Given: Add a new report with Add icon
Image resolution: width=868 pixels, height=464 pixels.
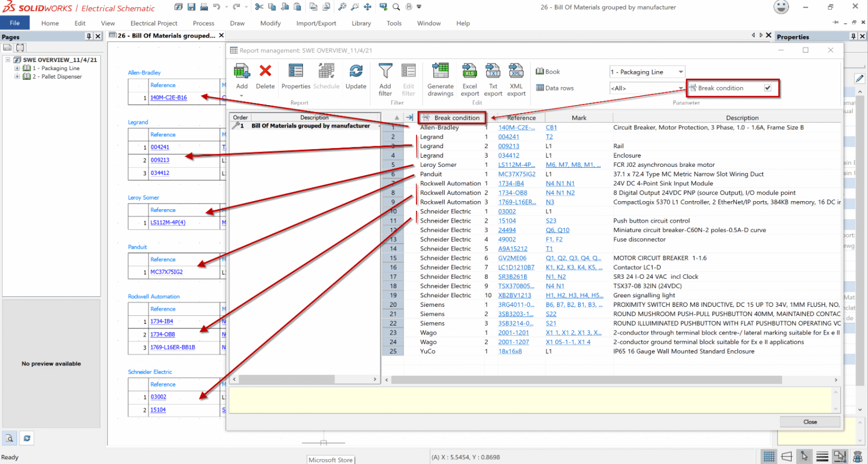Looking at the screenshot, I should pyautogui.click(x=242, y=76).
